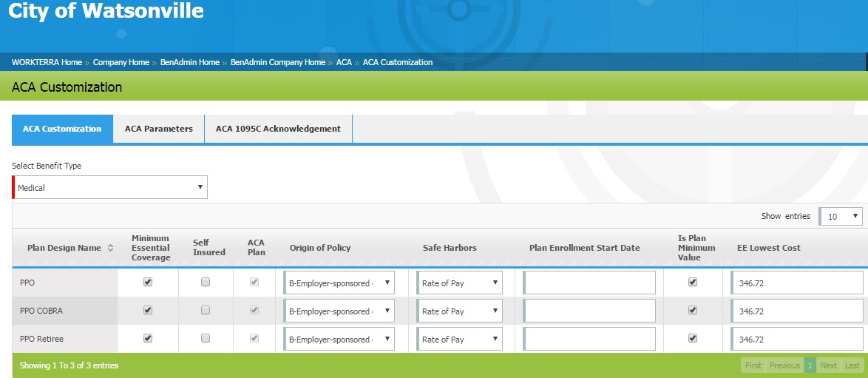The width and height of the screenshot is (868, 378).
Task: Open Safe Harbors dropdown for PPO COBRA
Action: click(x=459, y=311)
